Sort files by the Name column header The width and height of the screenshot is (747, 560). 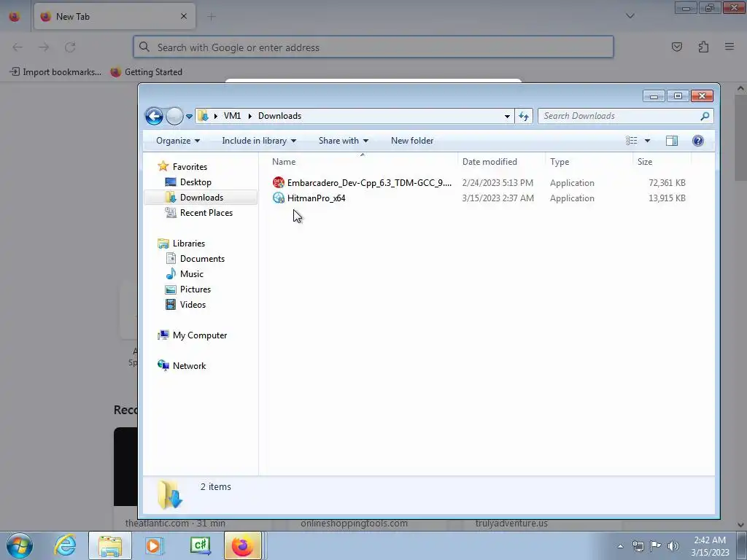tap(362, 161)
